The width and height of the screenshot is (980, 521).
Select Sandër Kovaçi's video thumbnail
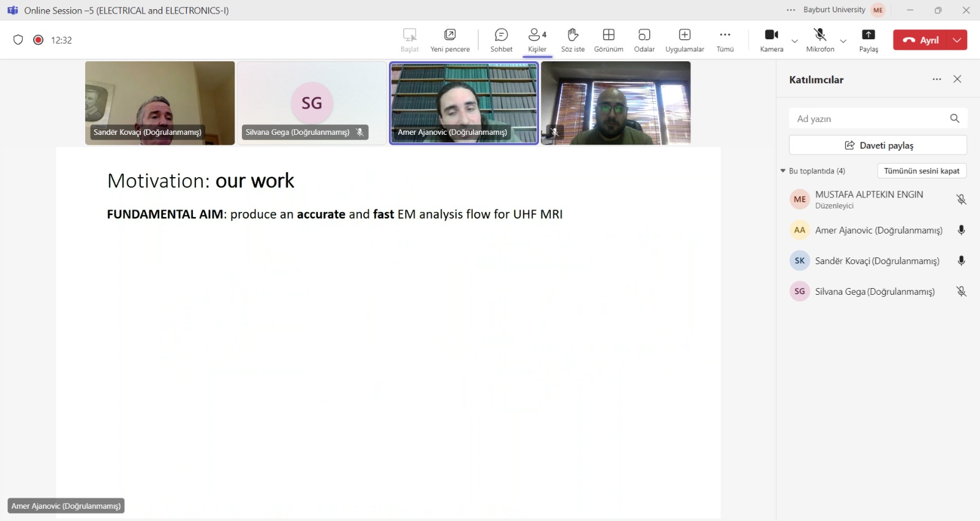pos(160,102)
